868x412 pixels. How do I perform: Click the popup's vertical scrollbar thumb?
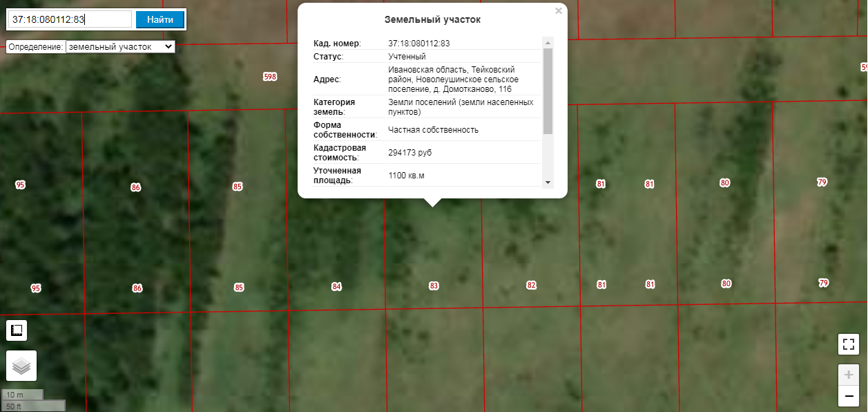548,90
